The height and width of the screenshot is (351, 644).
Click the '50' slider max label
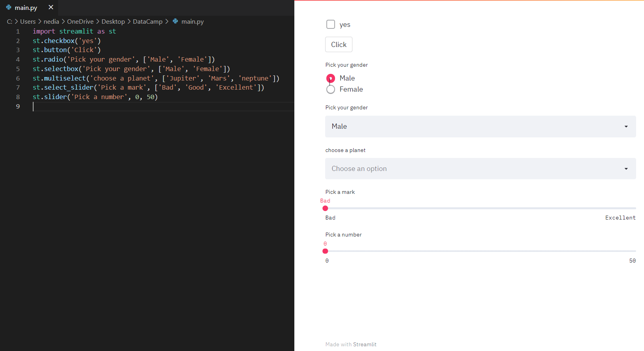coord(633,261)
